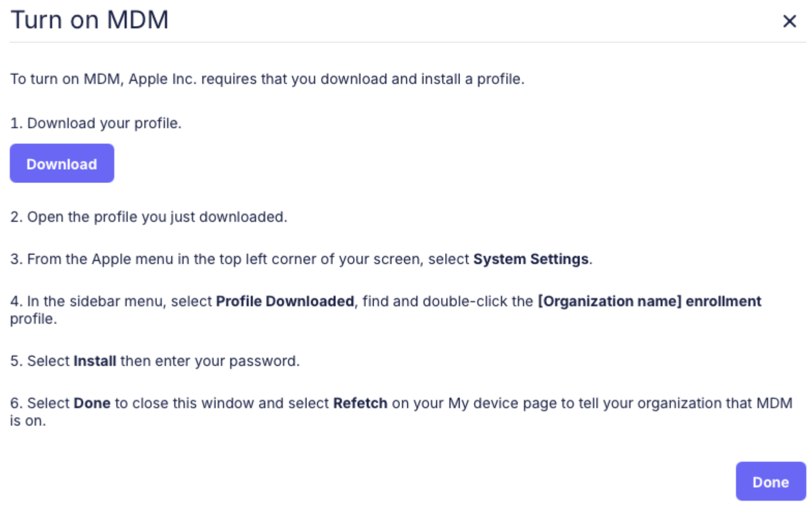The image size is (812, 506).
Task: Click Done to finish setup
Action: pos(771,482)
